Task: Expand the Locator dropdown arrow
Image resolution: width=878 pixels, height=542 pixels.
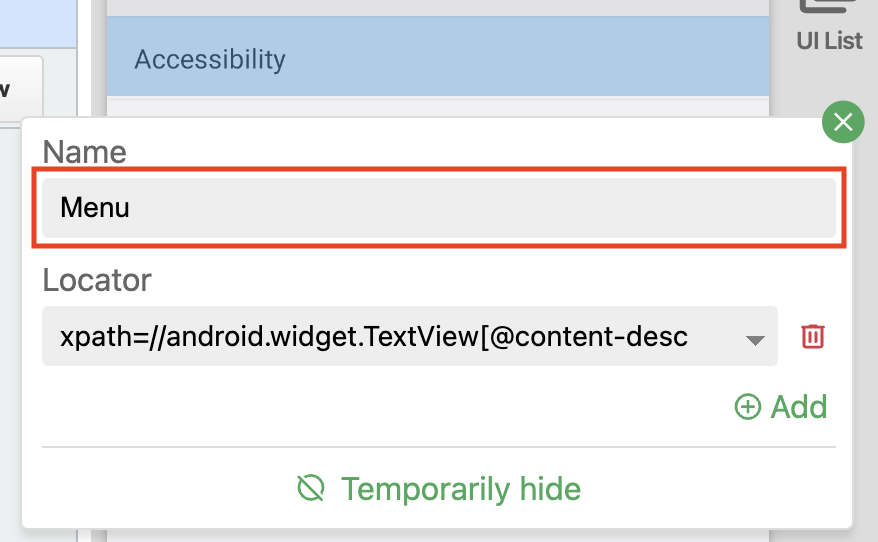Action: [755, 340]
